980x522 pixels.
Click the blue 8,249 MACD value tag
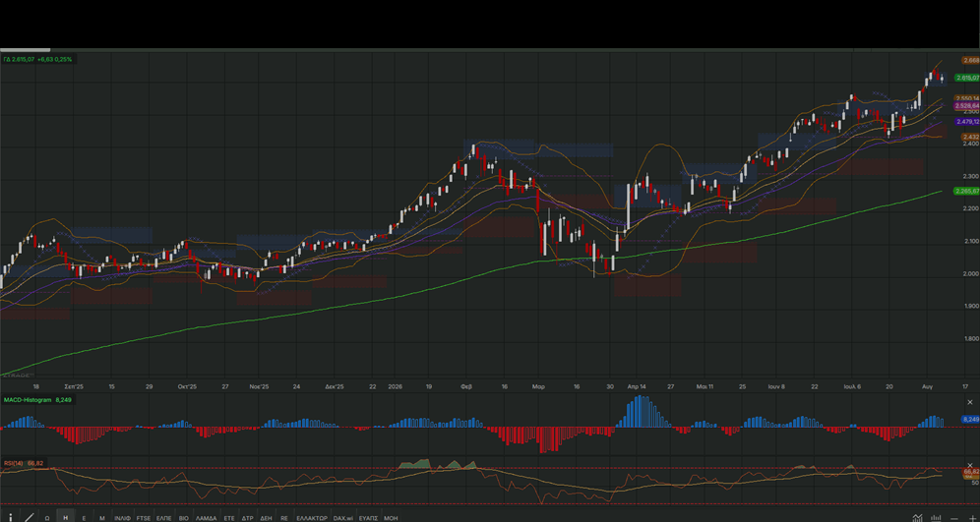pyautogui.click(x=970, y=419)
